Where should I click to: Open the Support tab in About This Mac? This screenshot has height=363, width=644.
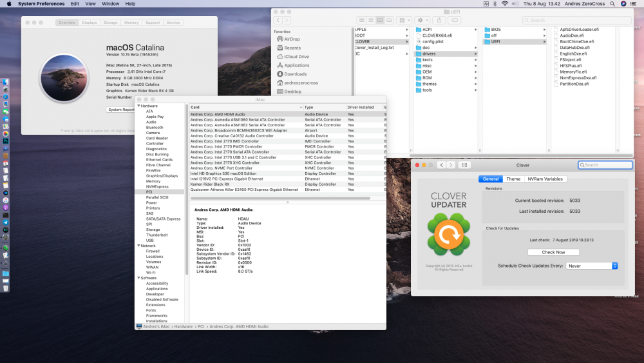click(153, 23)
